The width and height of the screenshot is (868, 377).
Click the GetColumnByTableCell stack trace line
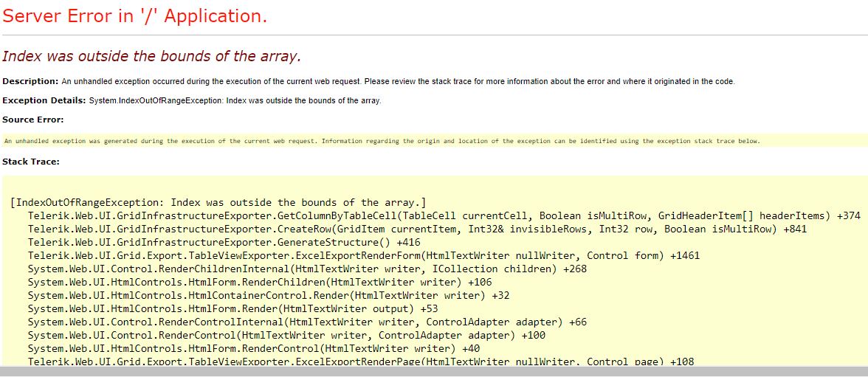[x=444, y=215]
